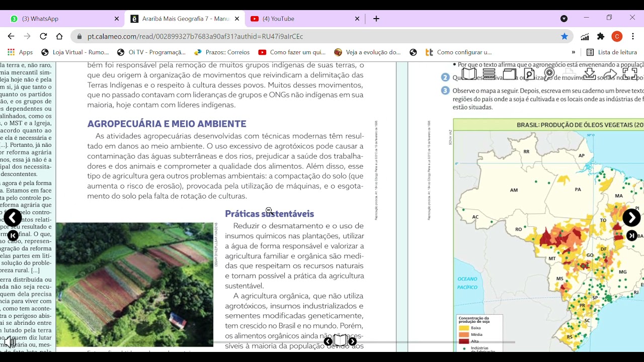The height and width of the screenshot is (362, 644).
Task: Go forward in browser history
Action: click(27, 36)
